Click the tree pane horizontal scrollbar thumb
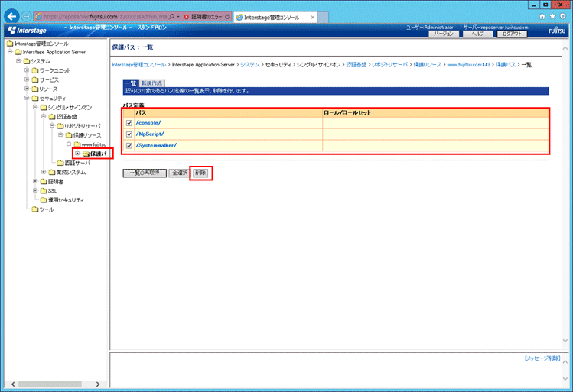Image resolution: width=573 pixels, height=392 pixels. coord(50,384)
